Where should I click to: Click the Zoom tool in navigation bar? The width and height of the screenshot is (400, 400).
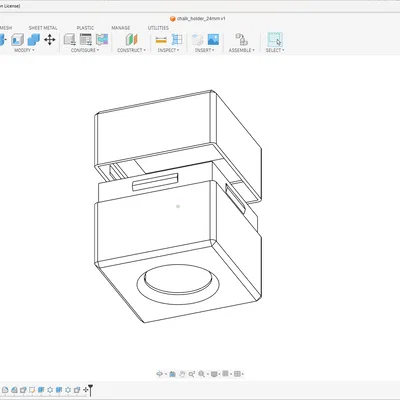pyautogui.click(x=192, y=374)
